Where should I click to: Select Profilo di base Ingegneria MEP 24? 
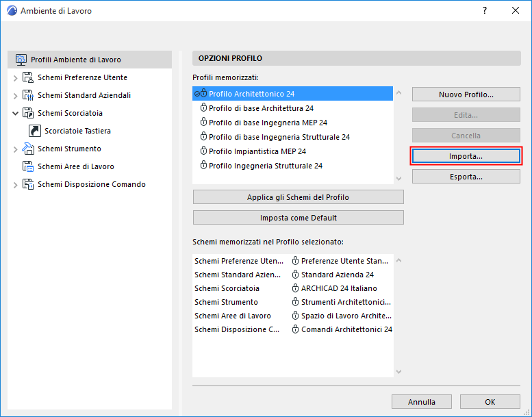pos(292,123)
